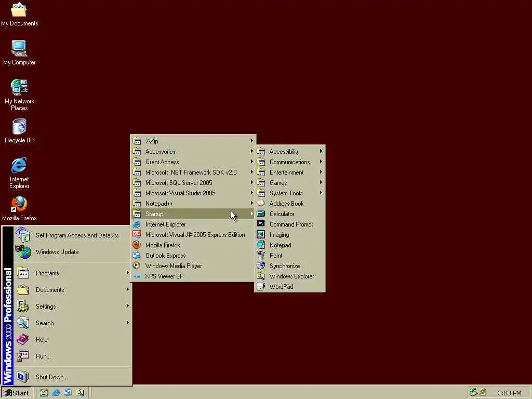Open Synchronize from Accessories
The height and width of the screenshot is (399, 532).
coord(290,265)
